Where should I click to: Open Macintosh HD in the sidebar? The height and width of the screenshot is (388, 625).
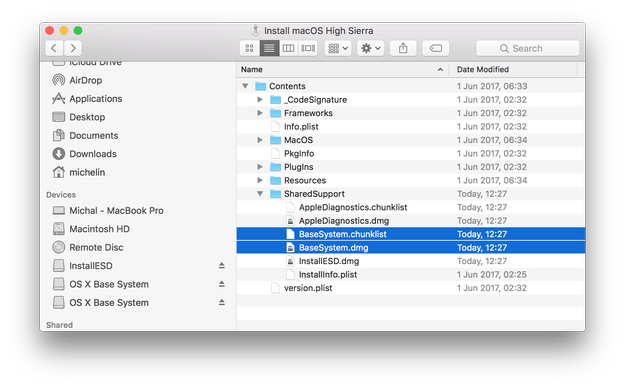[x=99, y=228]
